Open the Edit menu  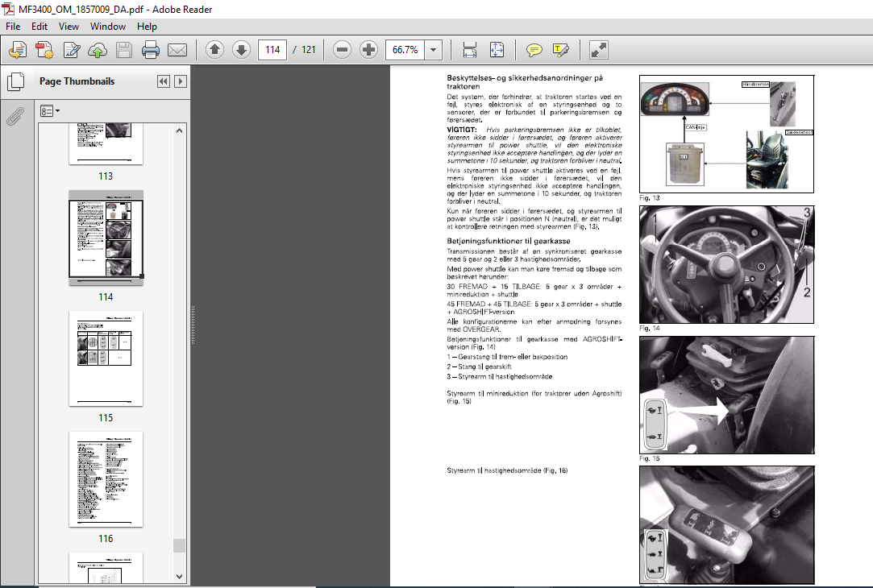coord(39,26)
